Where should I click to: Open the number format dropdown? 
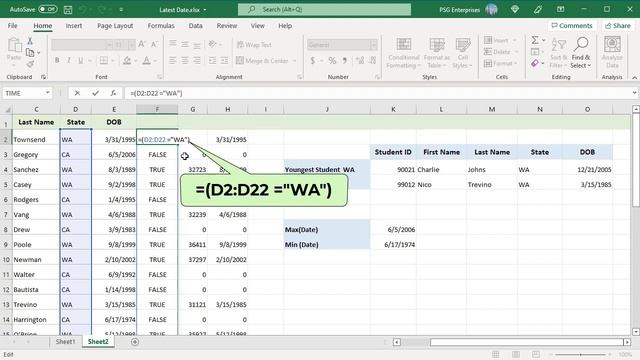[x=373, y=44]
